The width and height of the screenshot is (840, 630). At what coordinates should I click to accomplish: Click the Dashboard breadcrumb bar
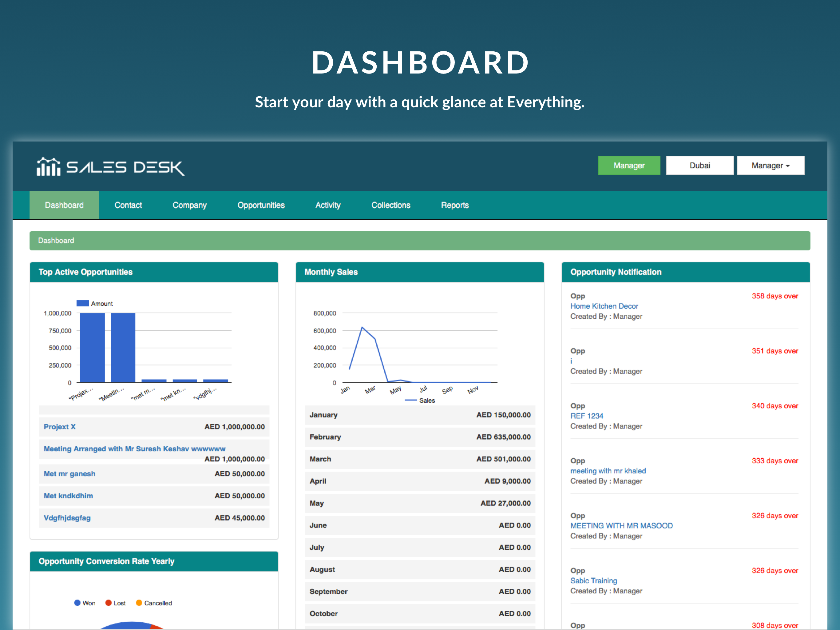tap(420, 241)
